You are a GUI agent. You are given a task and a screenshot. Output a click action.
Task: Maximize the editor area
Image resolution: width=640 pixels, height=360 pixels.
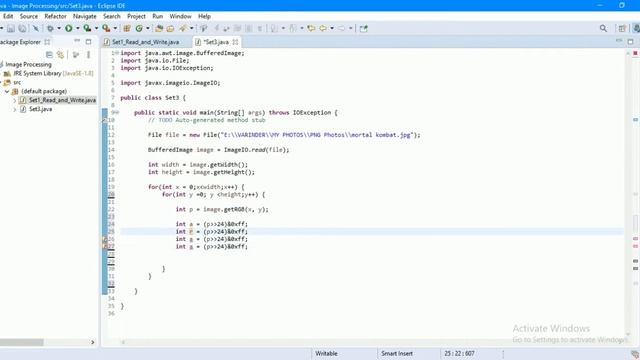click(x=631, y=41)
